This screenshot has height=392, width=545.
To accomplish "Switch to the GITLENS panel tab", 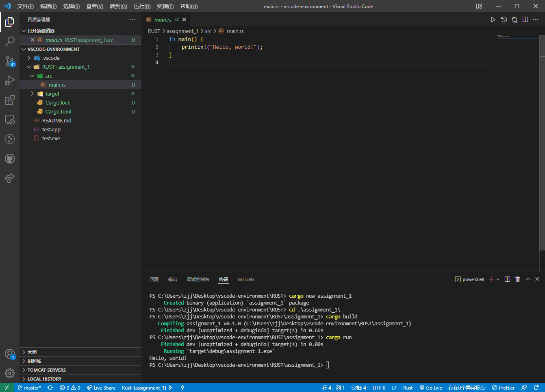I will click(x=246, y=279).
